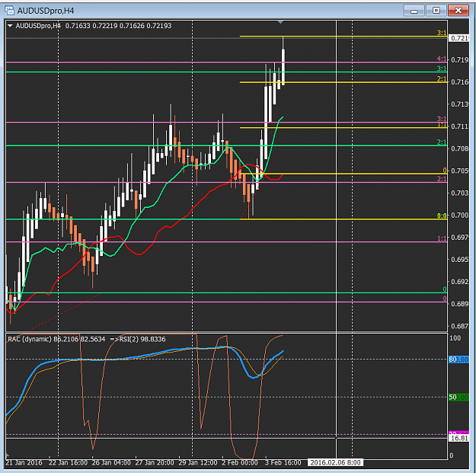476x473 pixels.
Task: Click the =>RSI(2) 98.8336 indicator label
Action: point(138,339)
